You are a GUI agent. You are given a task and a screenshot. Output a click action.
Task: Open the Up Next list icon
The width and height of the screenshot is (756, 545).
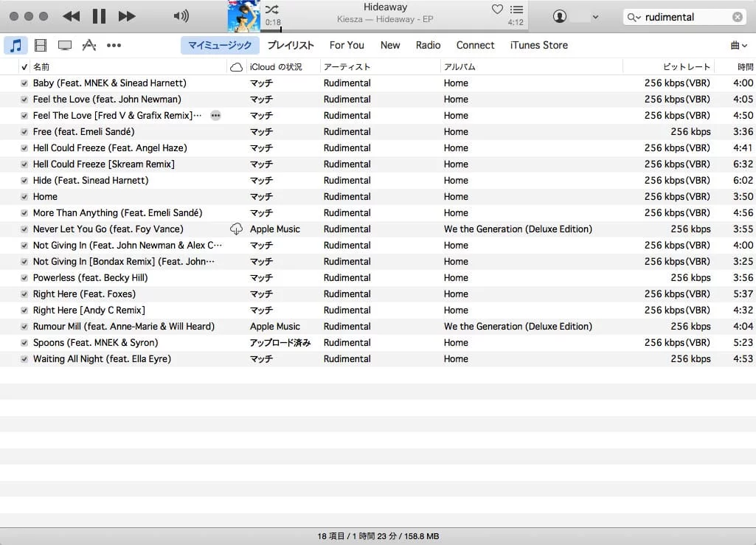point(516,9)
